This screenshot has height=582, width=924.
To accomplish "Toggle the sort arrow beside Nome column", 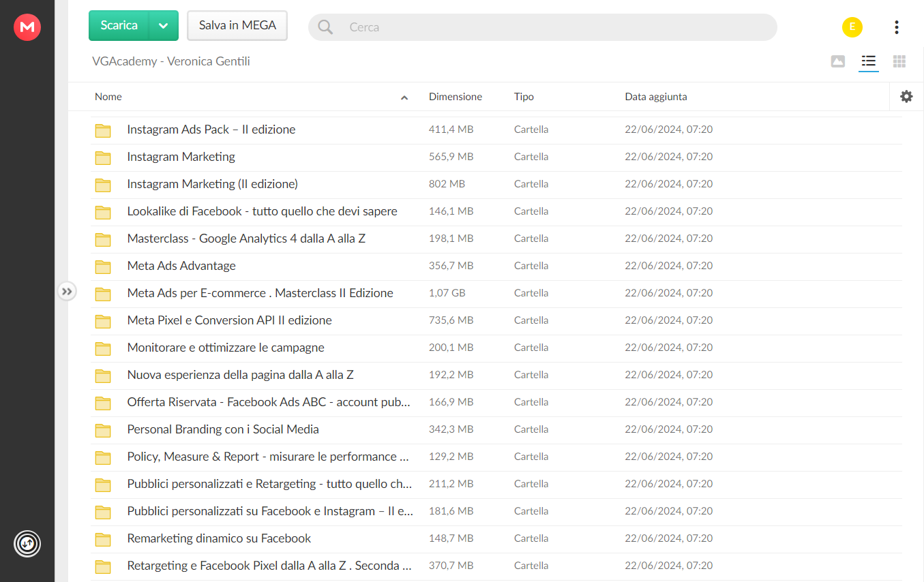I will click(404, 97).
